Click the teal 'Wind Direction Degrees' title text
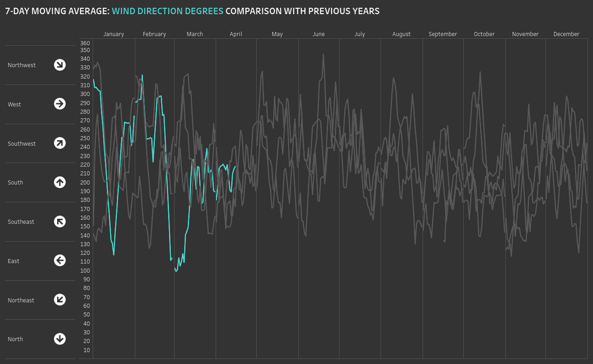This screenshot has height=364, width=593. pyautogui.click(x=167, y=11)
